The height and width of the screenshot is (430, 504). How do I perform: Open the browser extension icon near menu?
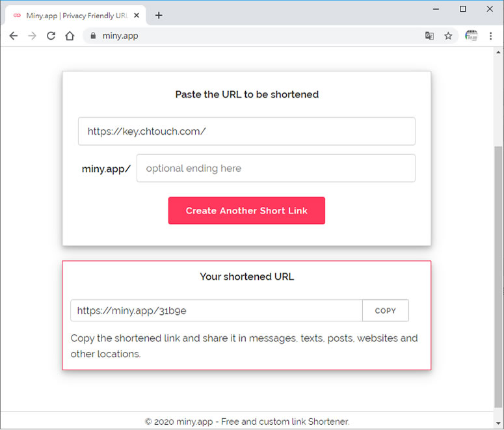(x=471, y=36)
